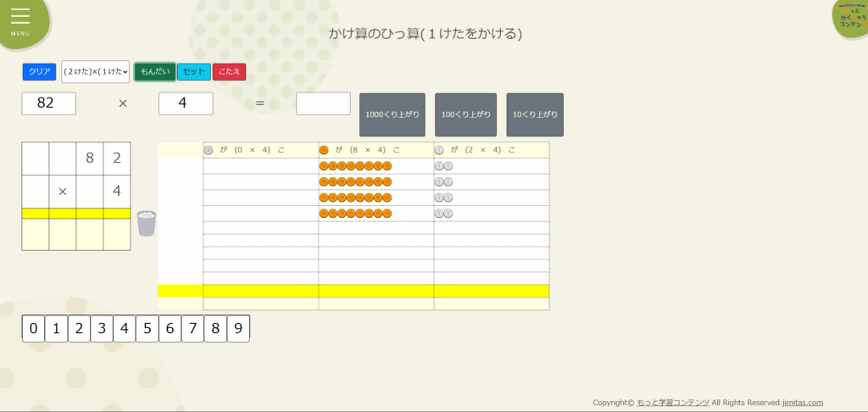Screen dimensions: 868x412
Task: Click the site logo in top-right corner
Action: 849,19
